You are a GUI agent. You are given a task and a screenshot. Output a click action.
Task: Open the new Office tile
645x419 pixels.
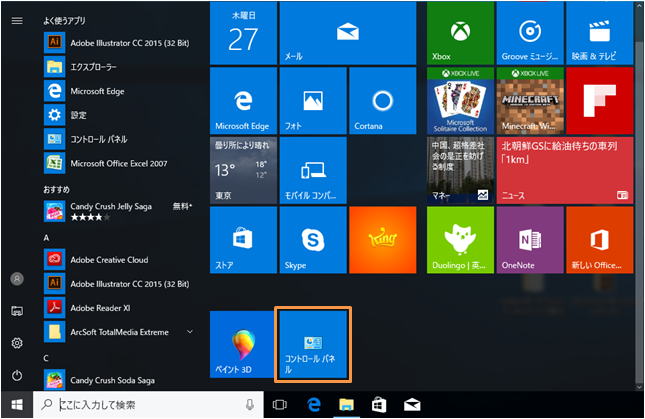tap(599, 240)
